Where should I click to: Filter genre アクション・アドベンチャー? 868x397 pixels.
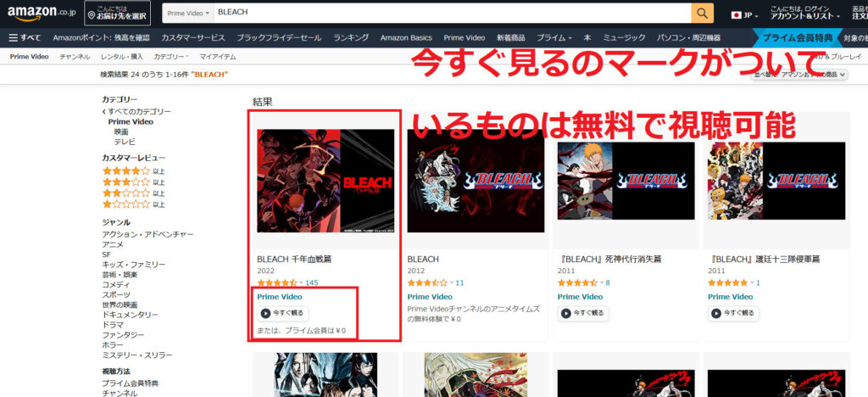pos(147,234)
